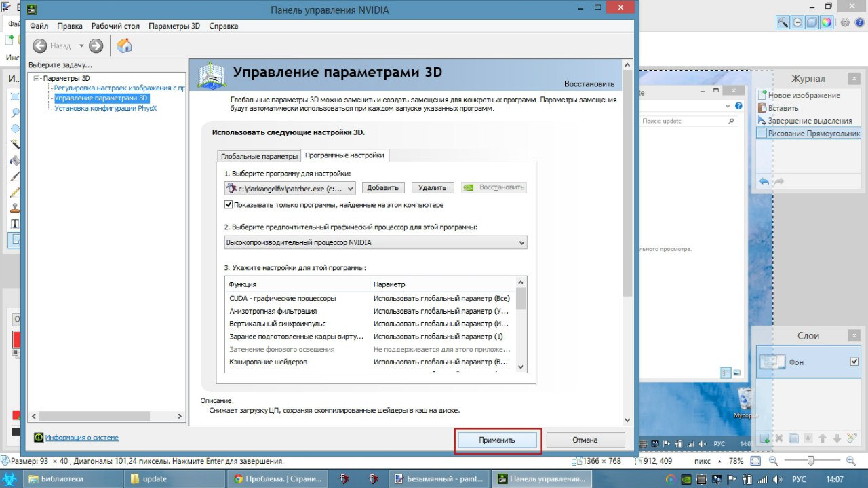Add a new layer in the Слои panel

764,438
